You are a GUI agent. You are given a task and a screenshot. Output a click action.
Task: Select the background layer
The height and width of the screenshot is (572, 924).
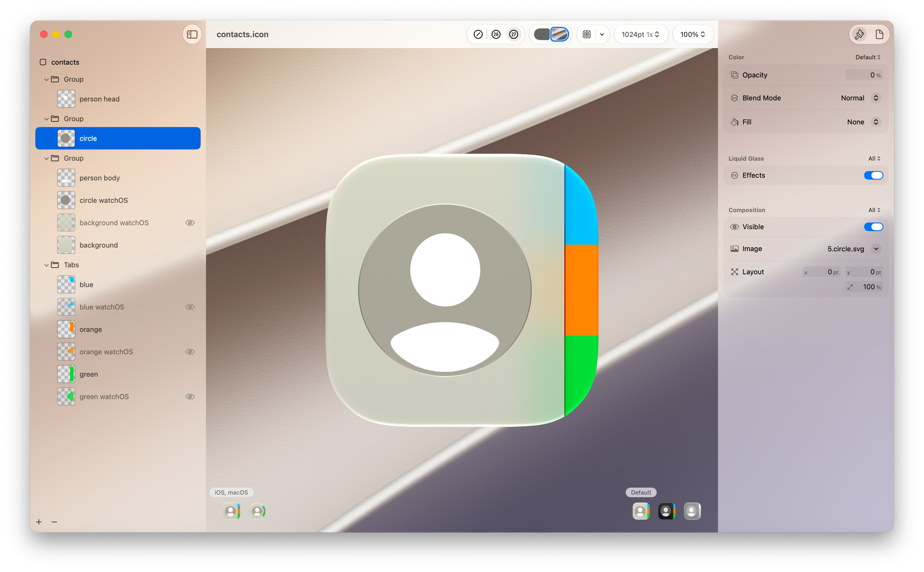click(118, 245)
